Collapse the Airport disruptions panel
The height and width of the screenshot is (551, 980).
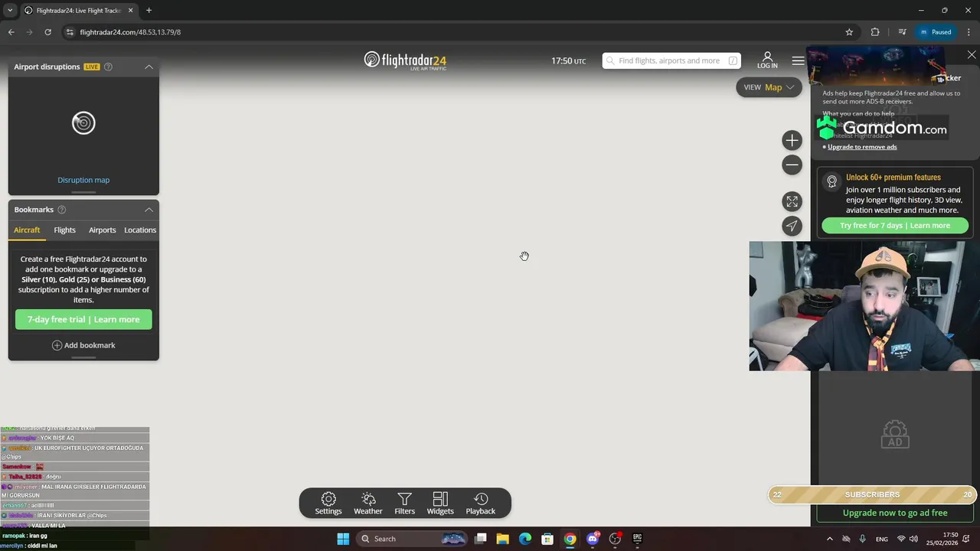click(149, 67)
